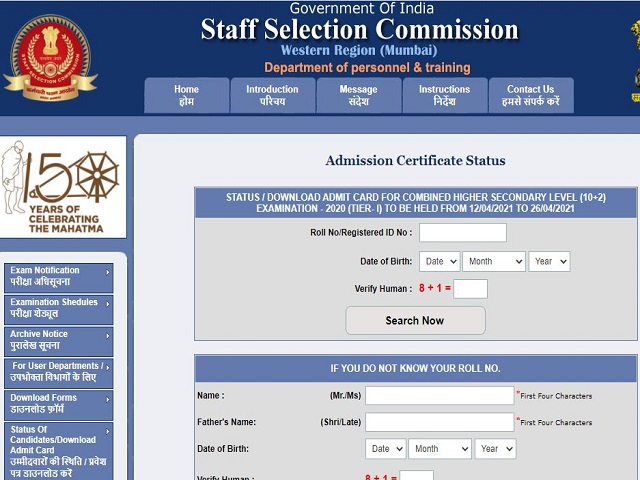Image resolution: width=640 pixels, height=480 pixels.
Task: Click the Father's Name (Shri/Late) input field
Action: point(439,422)
